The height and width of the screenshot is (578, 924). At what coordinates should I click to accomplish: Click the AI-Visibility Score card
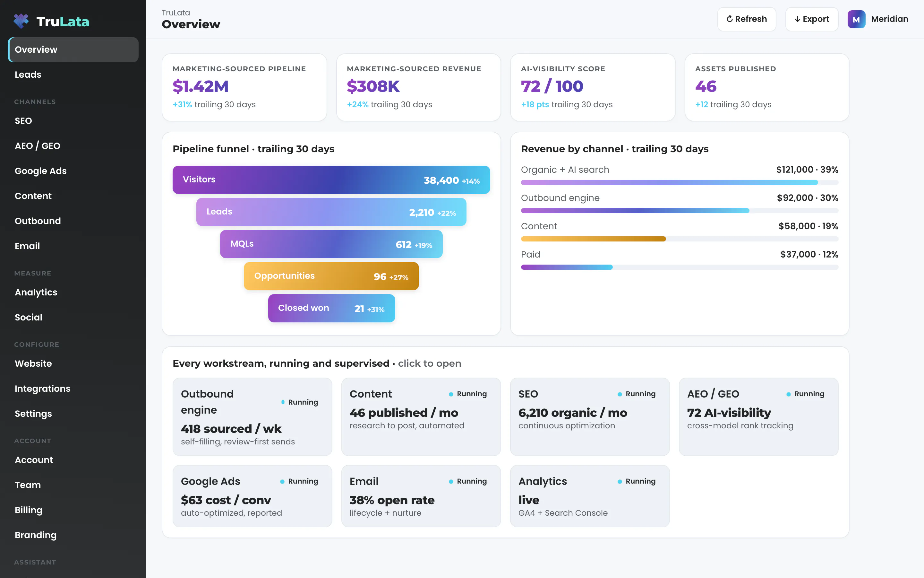[593, 87]
